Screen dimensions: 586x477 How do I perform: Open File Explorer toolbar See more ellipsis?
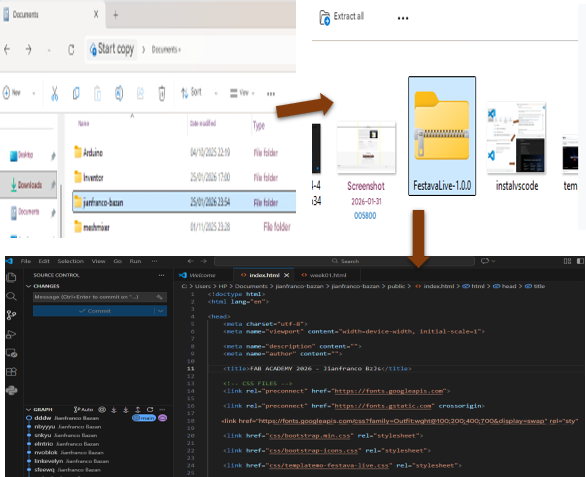(x=271, y=93)
